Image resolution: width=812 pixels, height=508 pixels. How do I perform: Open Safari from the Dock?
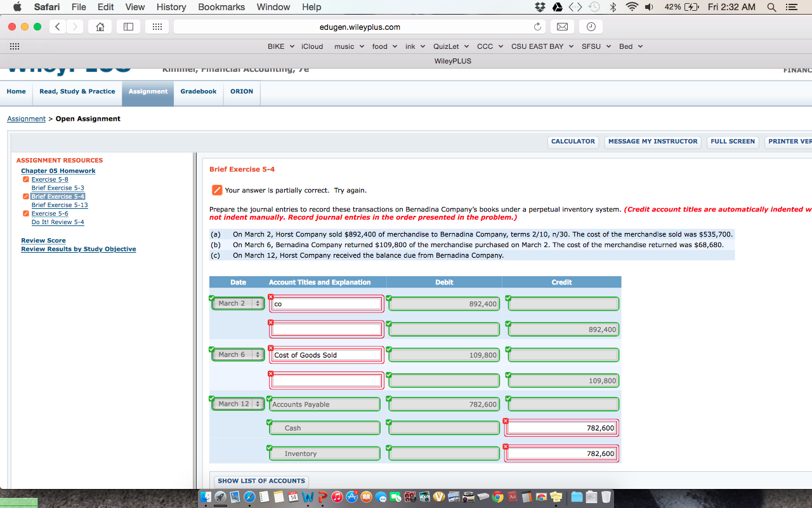click(249, 497)
